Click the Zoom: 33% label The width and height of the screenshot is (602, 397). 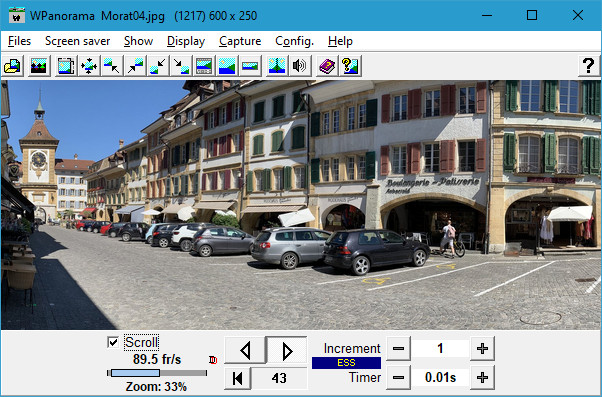click(156, 387)
